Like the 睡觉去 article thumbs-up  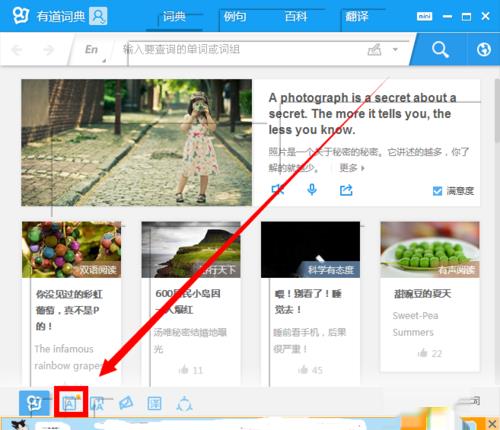pos(303,369)
